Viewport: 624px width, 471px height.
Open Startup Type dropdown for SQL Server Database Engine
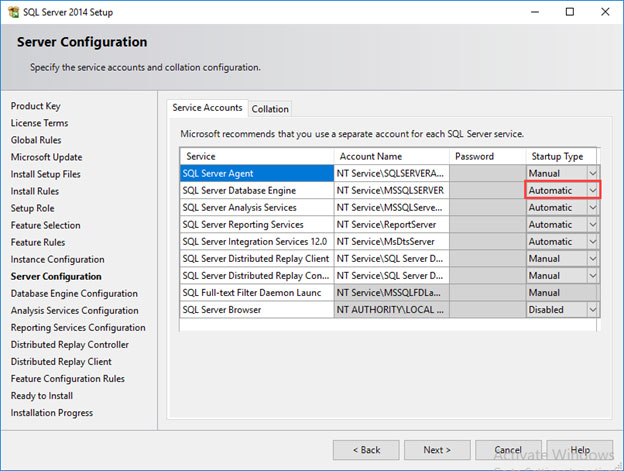[593, 191]
